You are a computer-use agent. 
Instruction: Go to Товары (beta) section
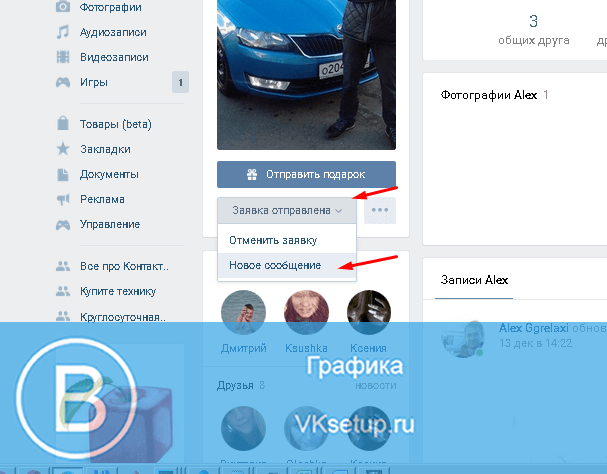[116, 124]
